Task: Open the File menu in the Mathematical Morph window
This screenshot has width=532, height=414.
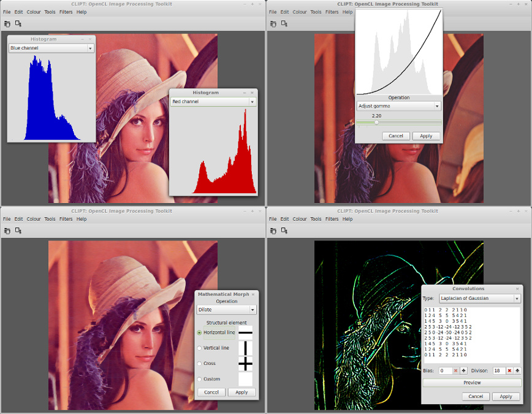Action: (x=7, y=219)
